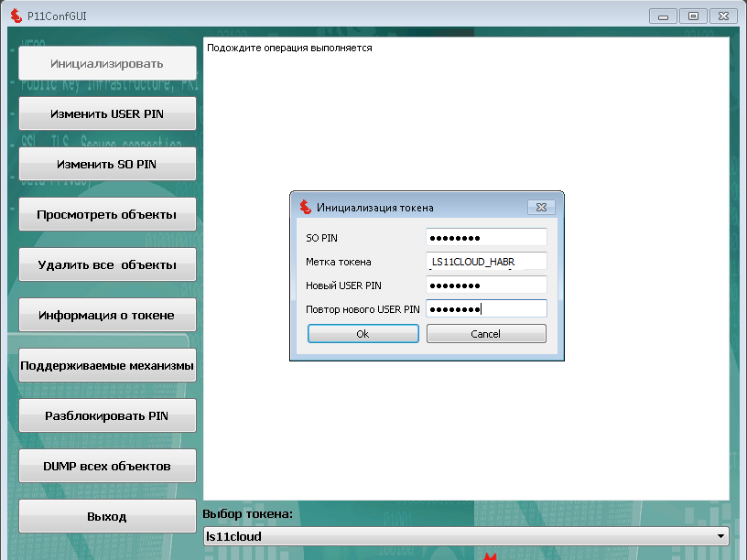Show Информация о токене
Screen dimensions: 747x560
click(107, 315)
